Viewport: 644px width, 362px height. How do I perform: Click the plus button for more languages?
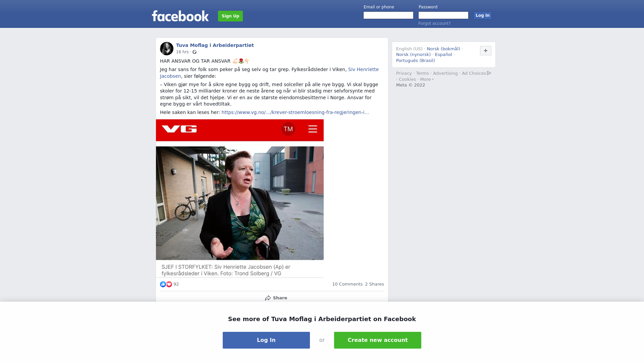pos(486,51)
